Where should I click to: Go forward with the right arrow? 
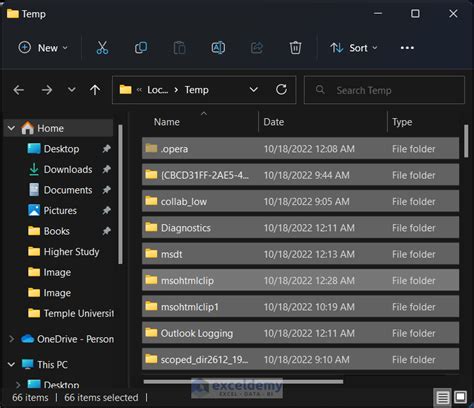tap(47, 90)
